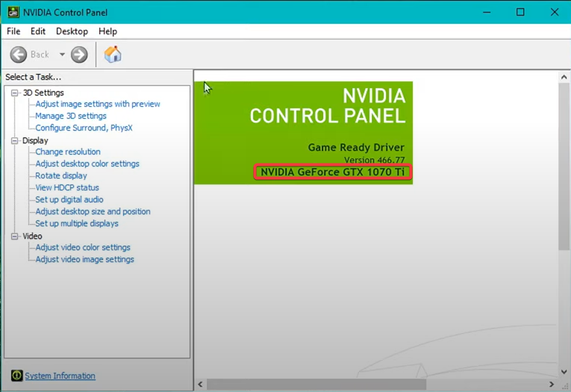Click the Back arrow icon
The width and height of the screenshot is (571, 392).
coord(18,55)
